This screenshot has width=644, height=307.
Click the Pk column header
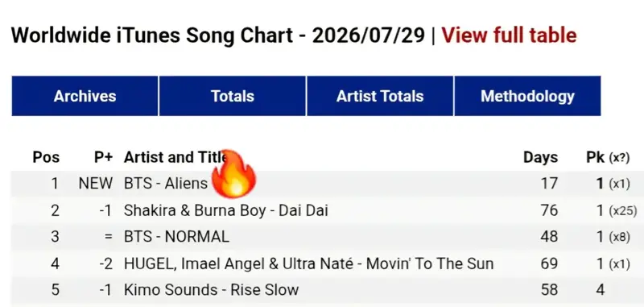(608, 157)
